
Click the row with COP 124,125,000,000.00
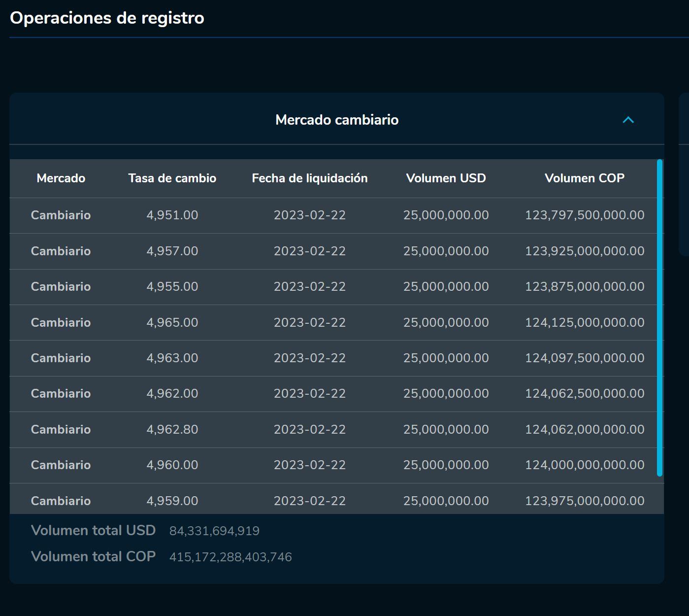585,322
